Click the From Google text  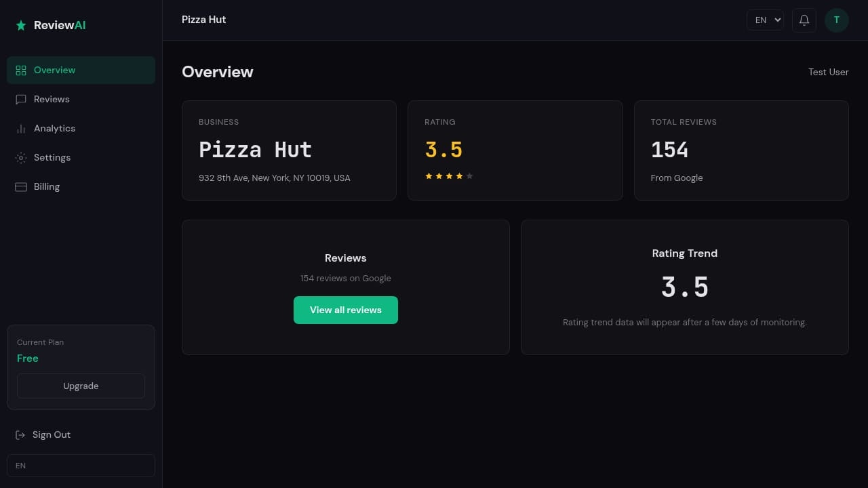coord(677,178)
